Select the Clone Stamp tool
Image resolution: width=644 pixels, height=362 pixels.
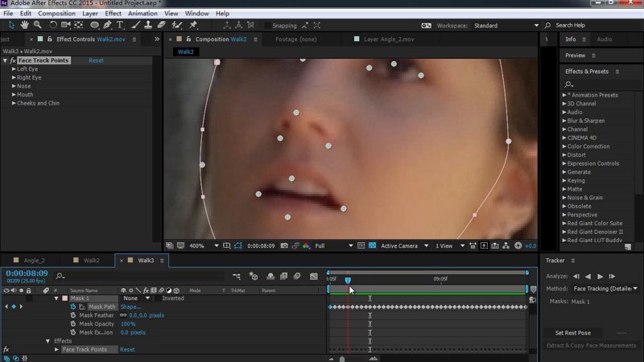click(x=148, y=25)
